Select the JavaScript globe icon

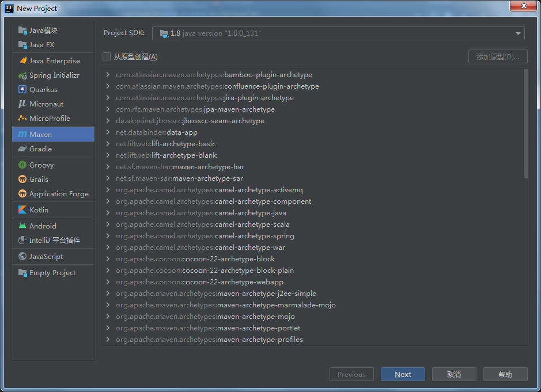(x=22, y=257)
